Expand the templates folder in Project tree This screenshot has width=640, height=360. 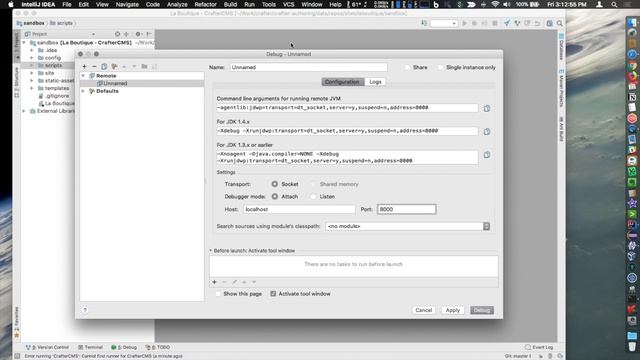tap(32, 88)
